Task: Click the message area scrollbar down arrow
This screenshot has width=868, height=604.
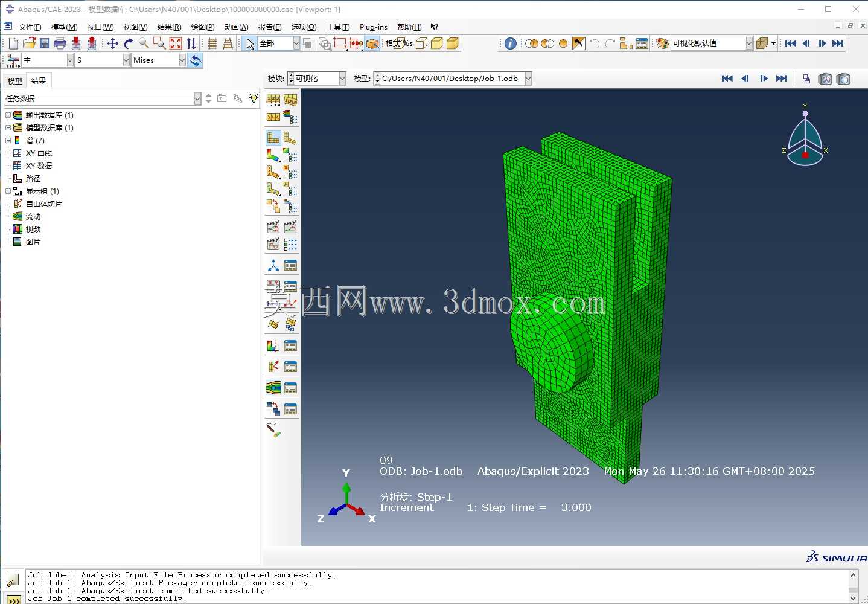Action: pos(853,599)
